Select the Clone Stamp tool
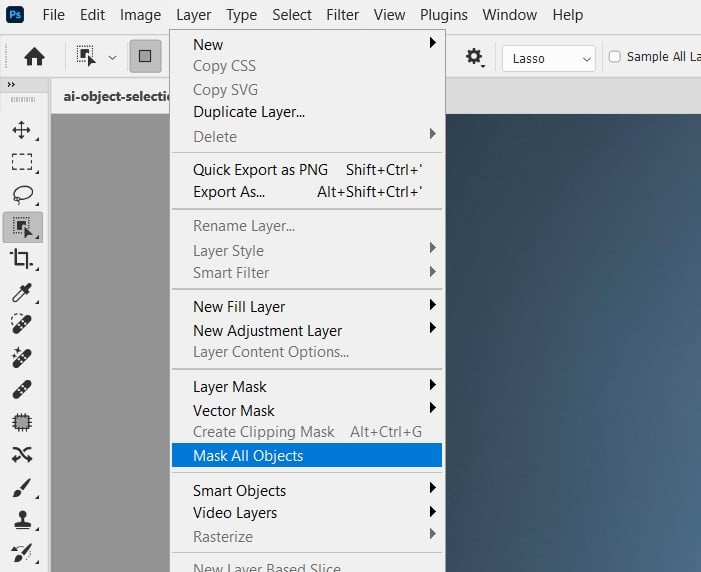This screenshot has height=572, width=701. [x=22, y=520]
